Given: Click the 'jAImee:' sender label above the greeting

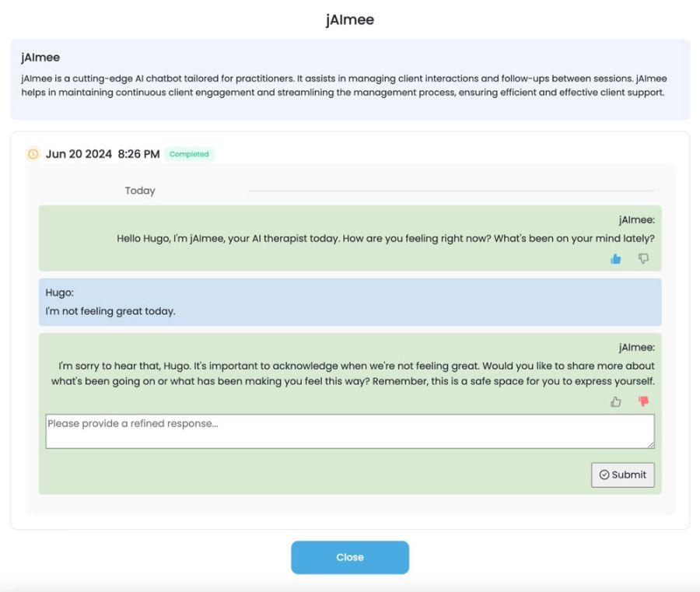Looking at the screenshot, I should click(x=638, y=220).
